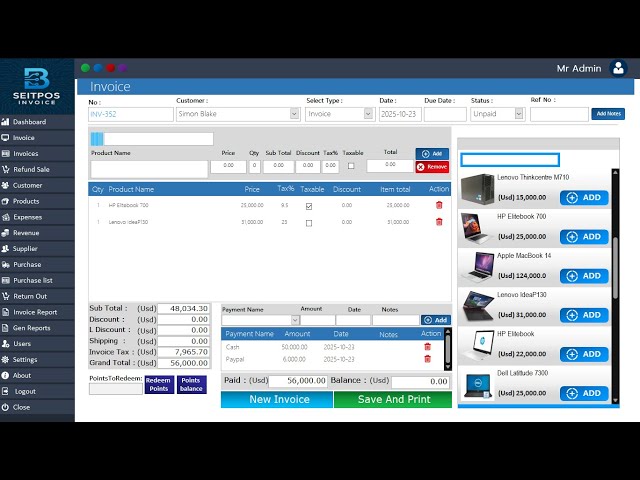Click the Mr Admin user avatar icon
The image size is (640, 480).
click(618, 68)
